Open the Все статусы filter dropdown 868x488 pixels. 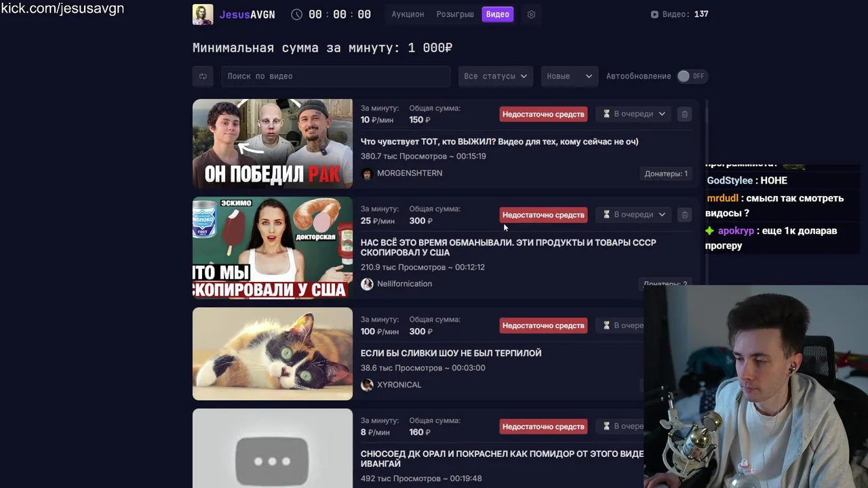[x=496, y=76]
